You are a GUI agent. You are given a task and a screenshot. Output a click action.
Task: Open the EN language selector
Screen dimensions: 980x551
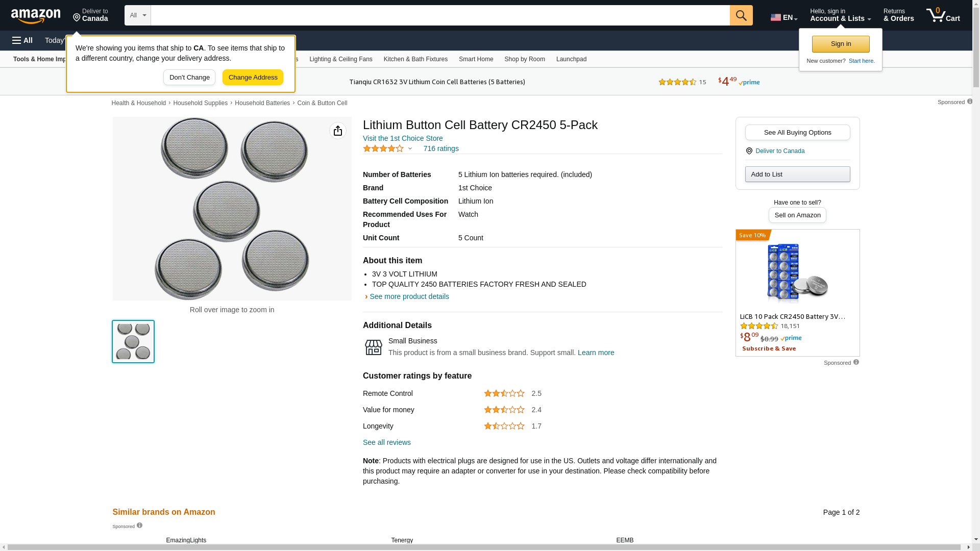pos(783,17)
